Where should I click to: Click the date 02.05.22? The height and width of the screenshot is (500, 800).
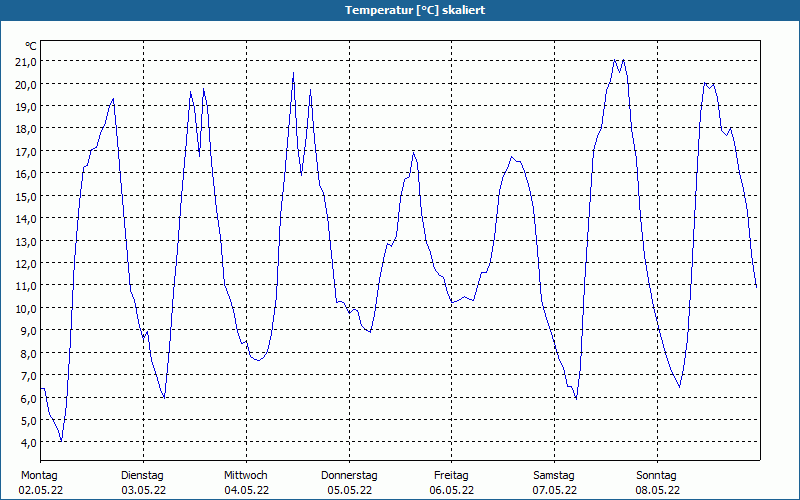pyautogui.click(x=41, y=491)
